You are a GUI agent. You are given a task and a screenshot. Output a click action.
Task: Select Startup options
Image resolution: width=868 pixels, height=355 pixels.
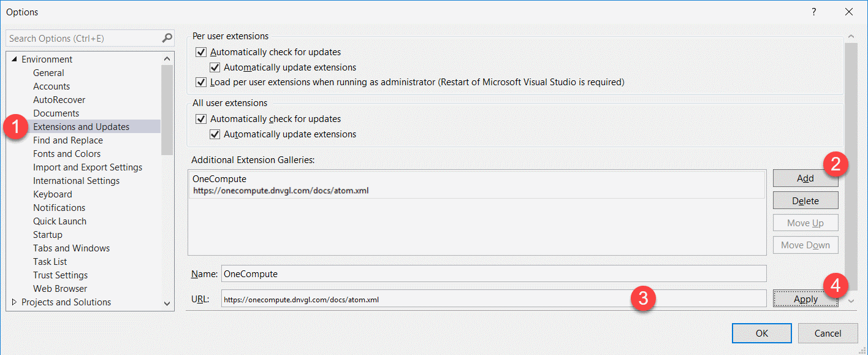pyautogui.click(x=48, y=235)
